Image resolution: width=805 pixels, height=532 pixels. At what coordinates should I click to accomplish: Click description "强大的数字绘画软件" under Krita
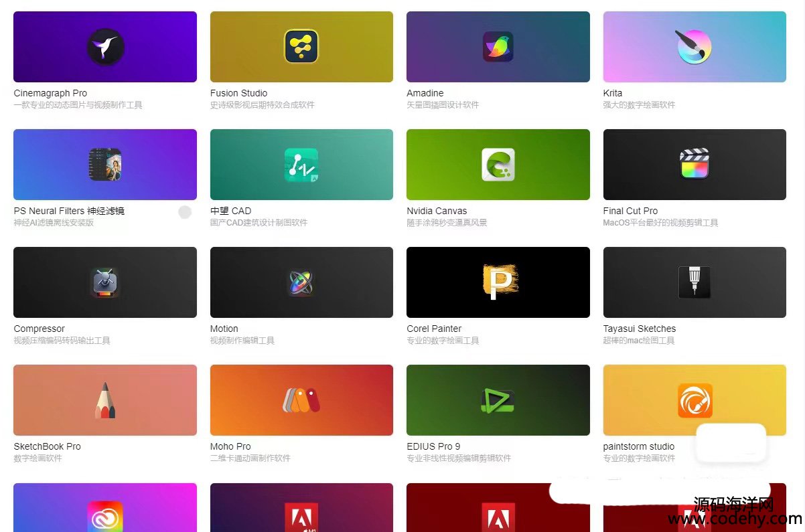pos(639,105)
